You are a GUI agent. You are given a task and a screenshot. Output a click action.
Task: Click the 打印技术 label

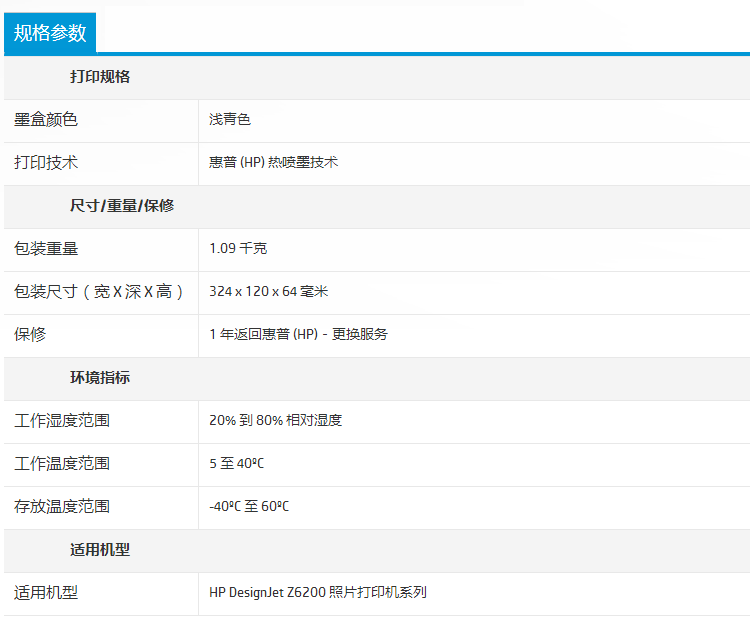click(x=46, y=163)
